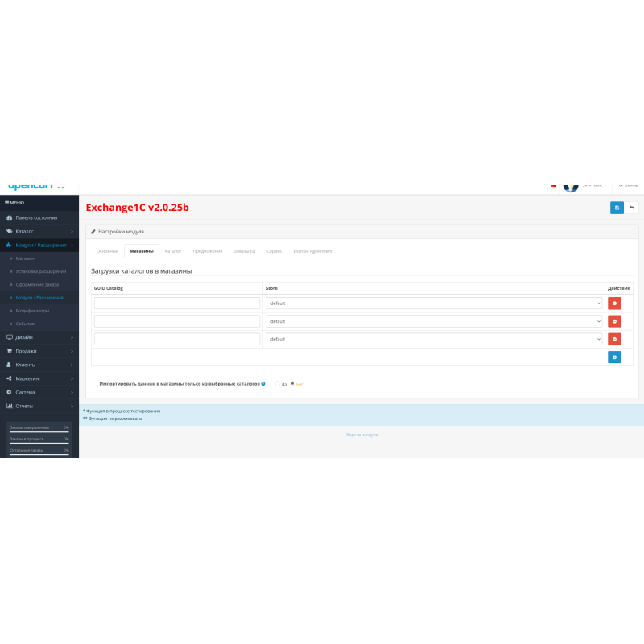644x644 pixels.
Task: Expand the Каталог sidebar menu
Action: [x=39, y=231]
